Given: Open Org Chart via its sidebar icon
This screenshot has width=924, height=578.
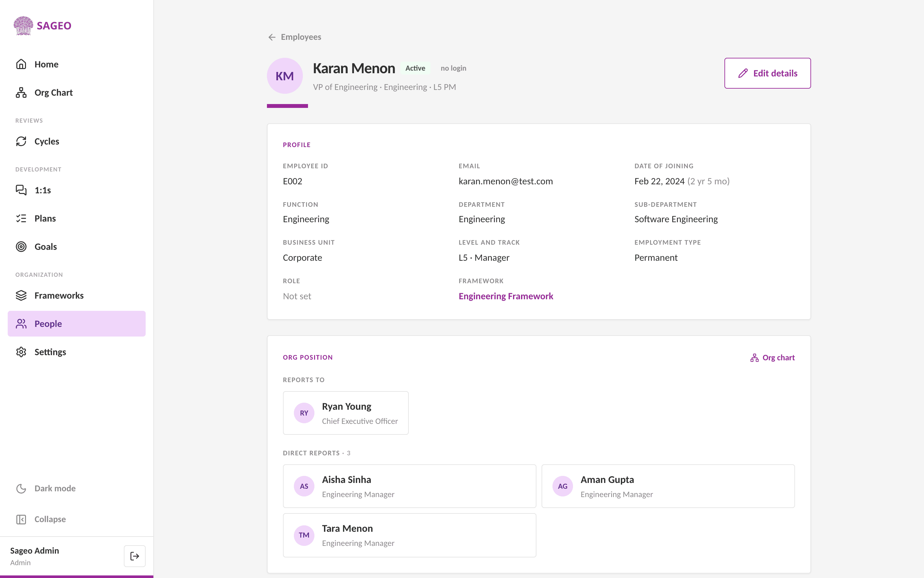Looking at the screenshot, I should coord(21,92).
